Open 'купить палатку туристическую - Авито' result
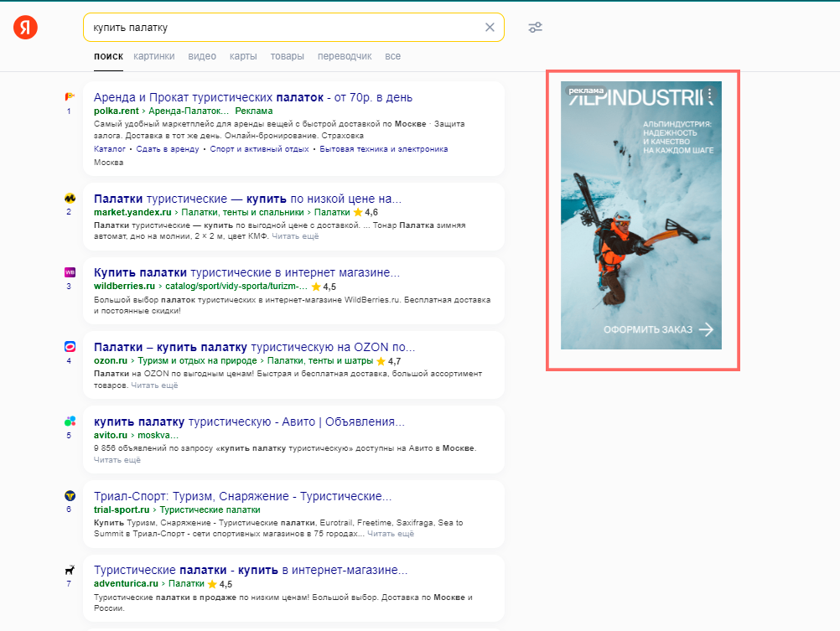The width and height of the screenshot is (840, 631). coord(249,422)
